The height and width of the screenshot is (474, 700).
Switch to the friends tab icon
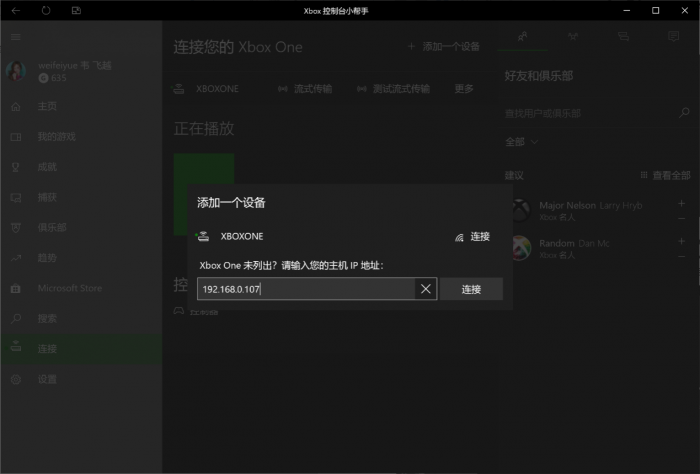(522, 37)
